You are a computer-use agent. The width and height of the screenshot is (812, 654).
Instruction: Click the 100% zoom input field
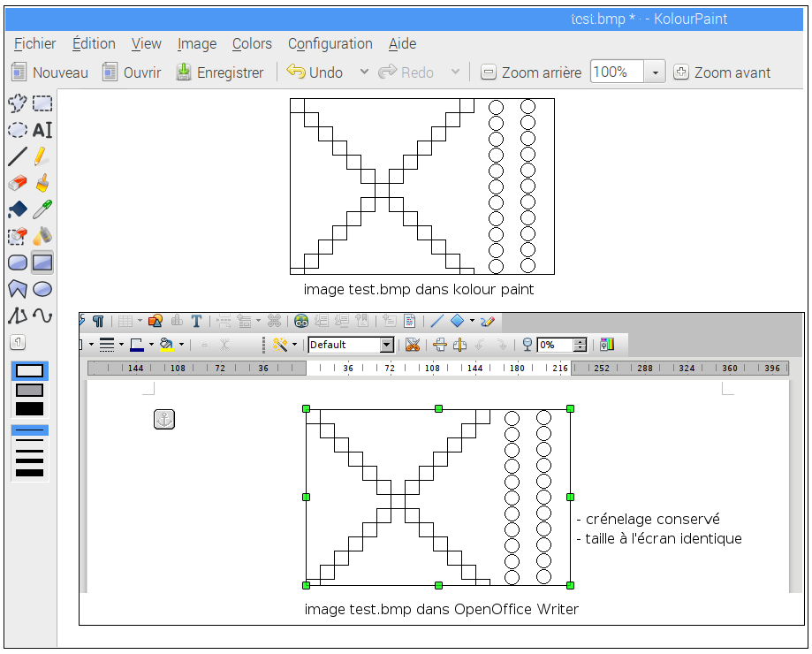click(x=617, y=72)
